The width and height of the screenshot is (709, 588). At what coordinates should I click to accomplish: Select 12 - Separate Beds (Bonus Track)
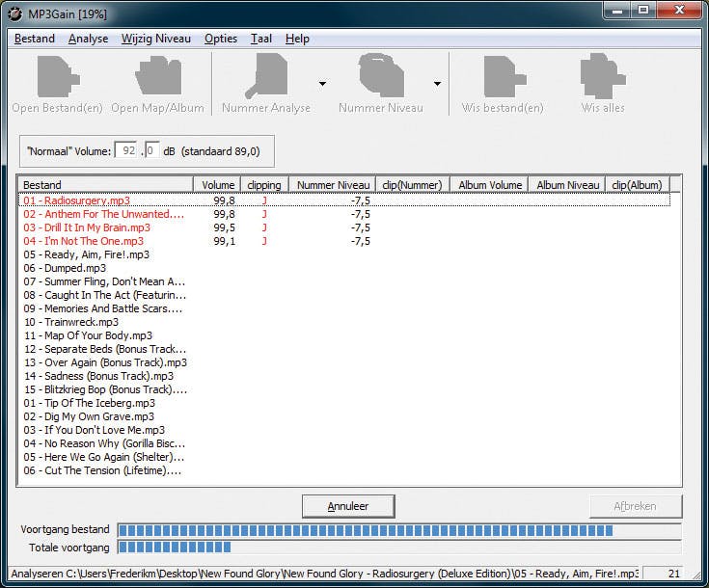(105, 349)
